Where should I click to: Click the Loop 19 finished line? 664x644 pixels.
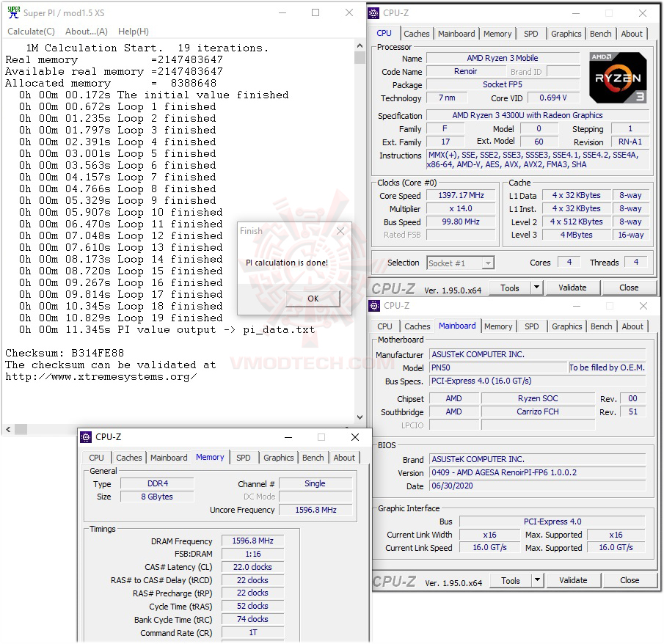[120, 318]
